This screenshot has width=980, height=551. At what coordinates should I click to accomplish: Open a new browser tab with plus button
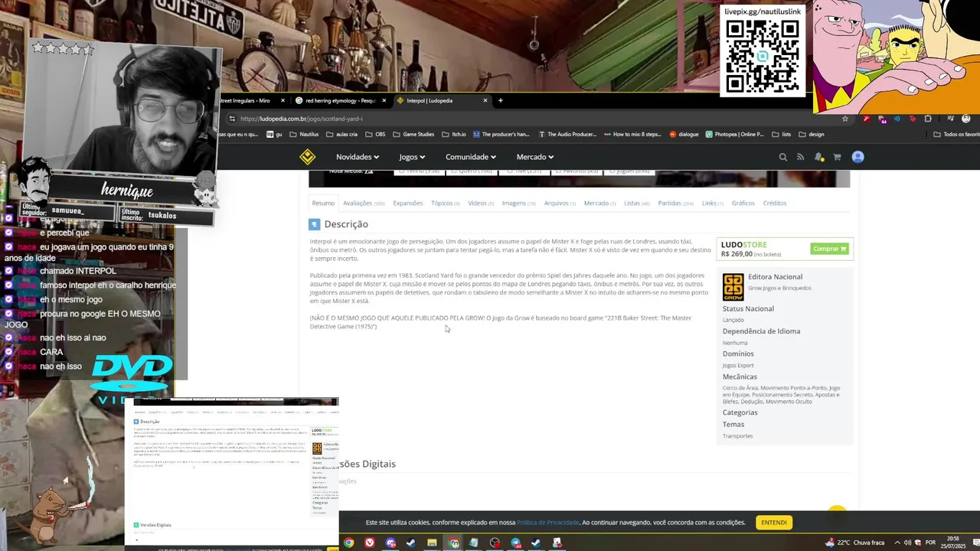(501, 100)
